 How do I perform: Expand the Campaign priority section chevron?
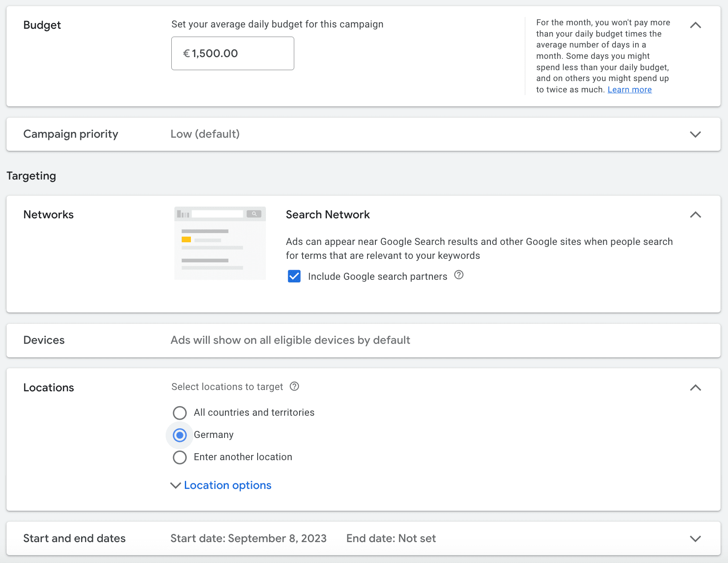point(695,134)
